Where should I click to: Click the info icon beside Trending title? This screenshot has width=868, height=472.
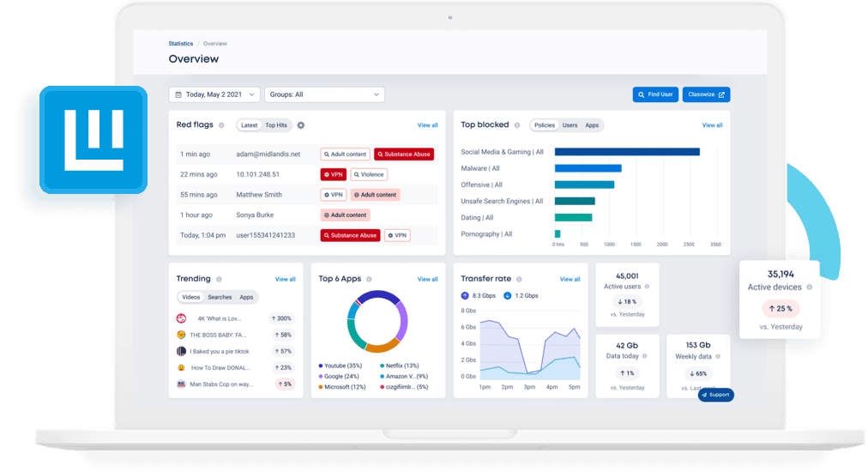tap(220, 279)
